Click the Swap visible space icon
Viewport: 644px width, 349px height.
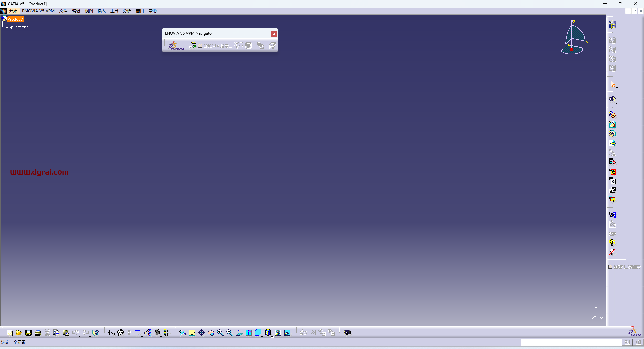click(x=287, y=333)
